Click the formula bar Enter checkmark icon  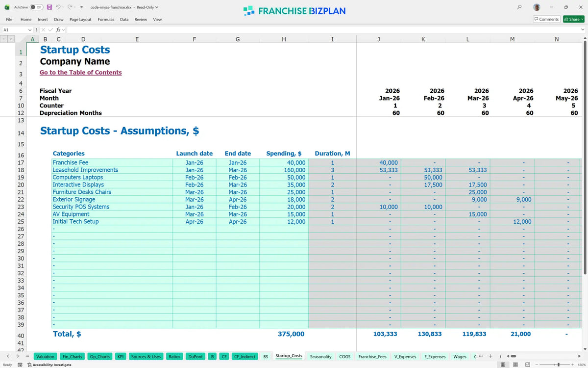click(50, 30)
